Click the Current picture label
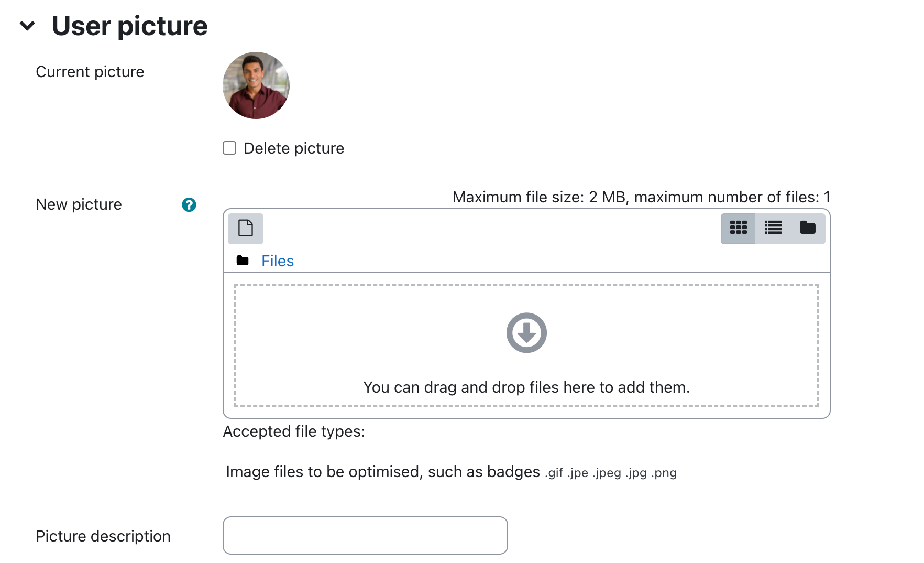The height and width of the screenshot is (563, 924). (x=90, y=72)
